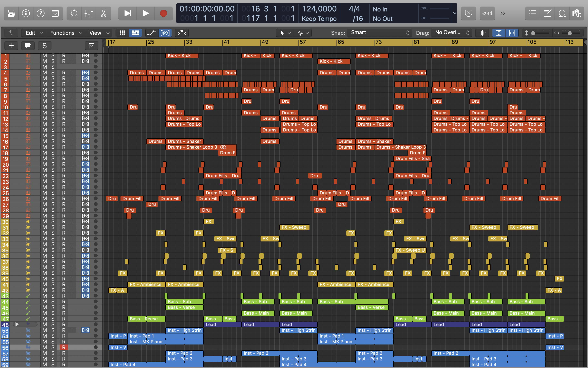Screen dimensions: 588x368
Task: Duplicate the selected track
Action: (x=28, y=46)
